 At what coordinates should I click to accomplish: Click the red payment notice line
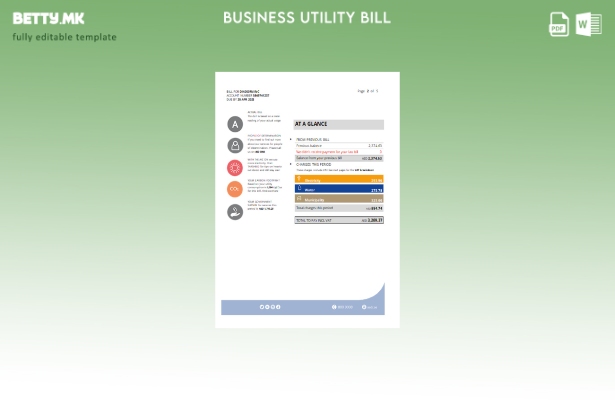(339, 151)
